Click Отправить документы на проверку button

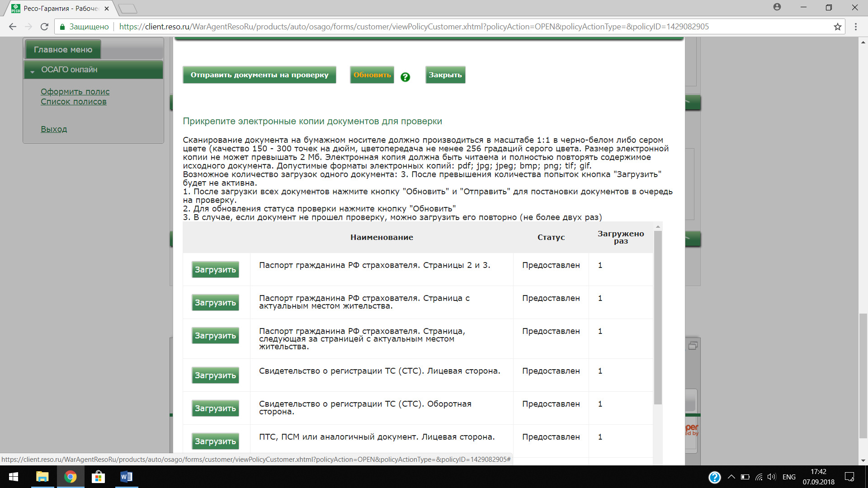[259, 75]
